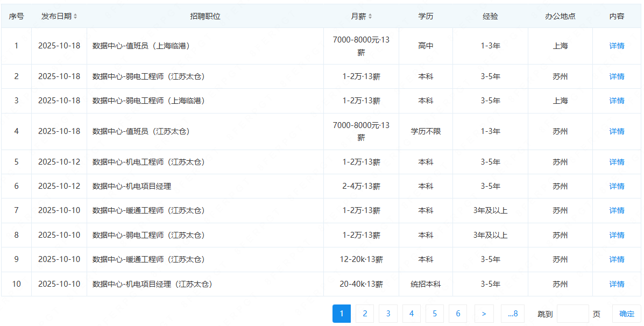Viewport: 644px width, 326px height.
Task: Click the 招聘职位 column header
Action: click(x=205, y=16)
